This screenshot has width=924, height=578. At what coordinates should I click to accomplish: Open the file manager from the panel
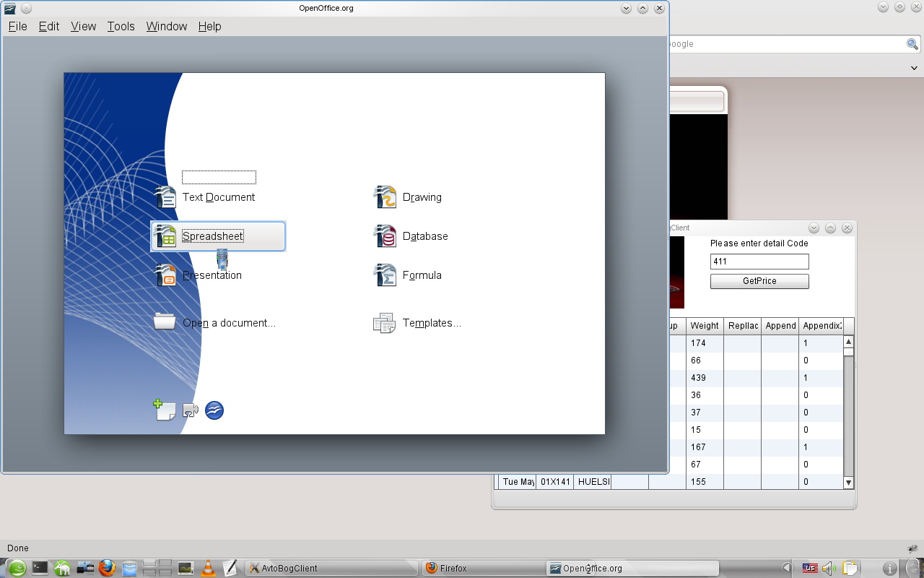pyautogui.click(x=130, y=569)
